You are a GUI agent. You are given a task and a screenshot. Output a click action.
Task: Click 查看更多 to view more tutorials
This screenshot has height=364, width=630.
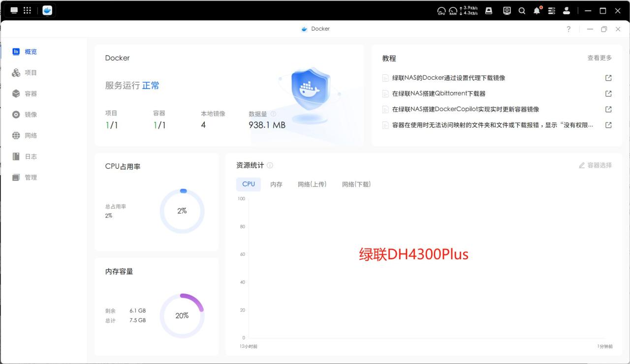coord(599,58)
